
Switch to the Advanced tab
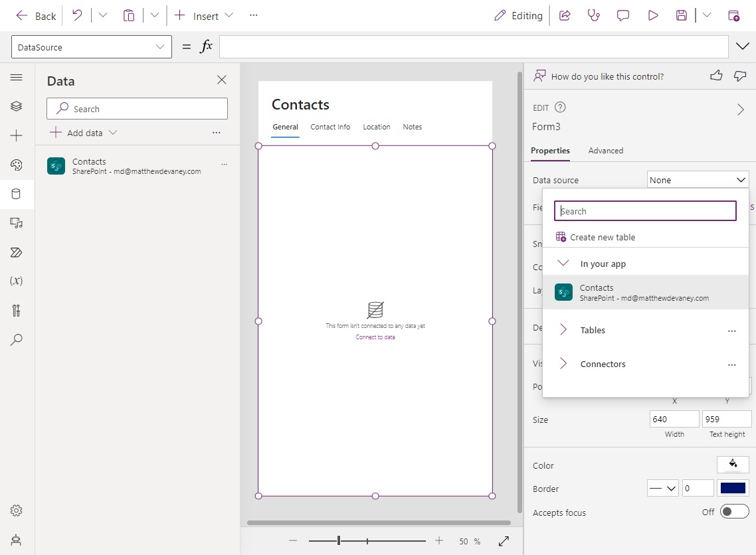click(605, 150)
